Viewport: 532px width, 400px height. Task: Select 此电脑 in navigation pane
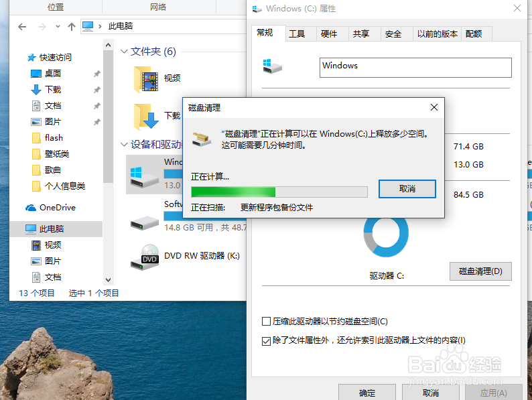coord(56,229)
